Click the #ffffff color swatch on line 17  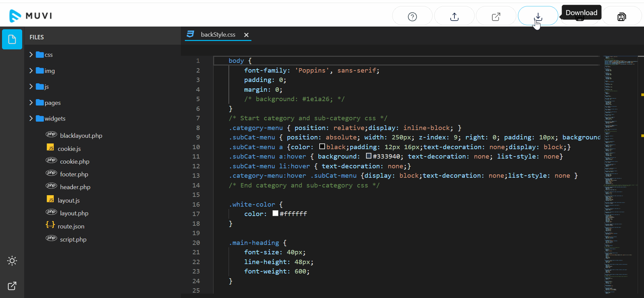coord(275,214)
